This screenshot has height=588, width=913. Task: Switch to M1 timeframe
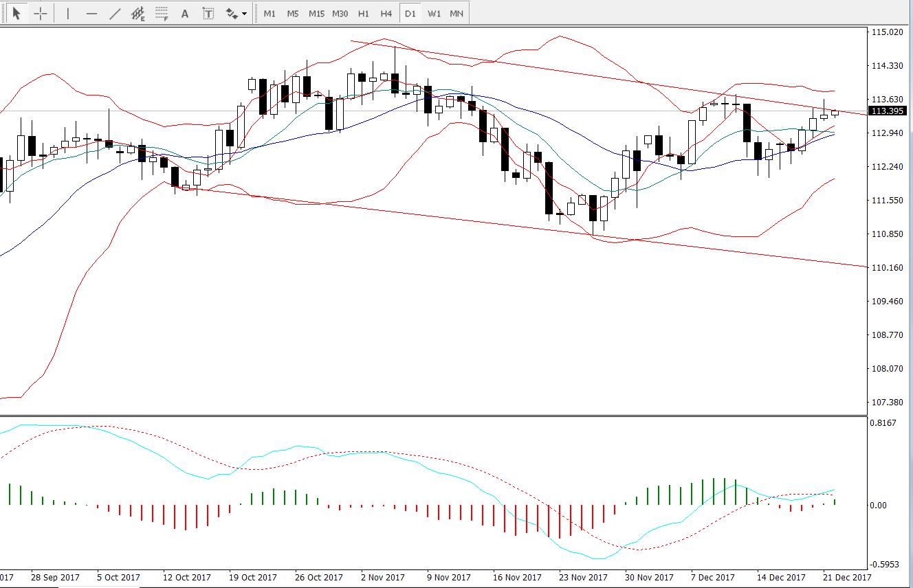pyautogui.click(x=269, y=13)
